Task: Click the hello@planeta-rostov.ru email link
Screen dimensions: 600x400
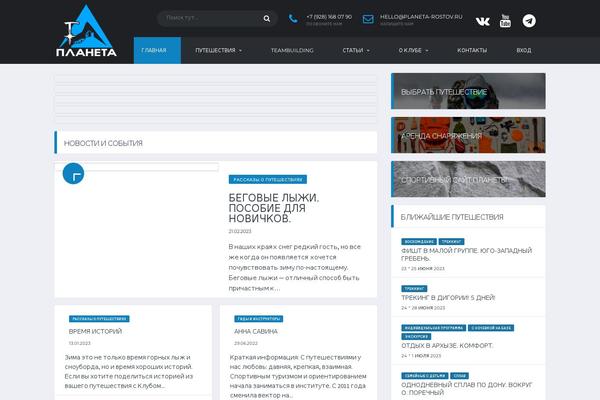Action: click(421, 17)
